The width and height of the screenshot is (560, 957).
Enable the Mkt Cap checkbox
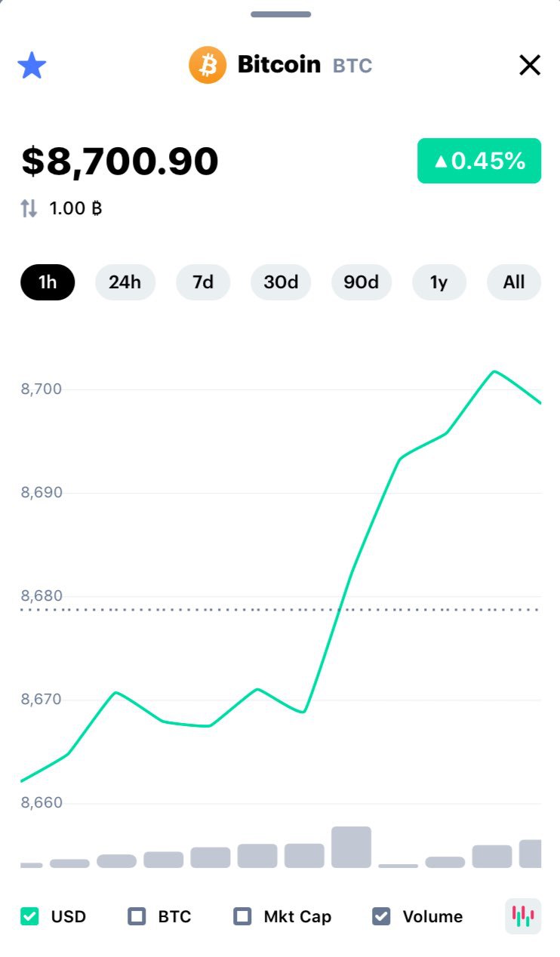pyautogui.click(x=242, y=916)
